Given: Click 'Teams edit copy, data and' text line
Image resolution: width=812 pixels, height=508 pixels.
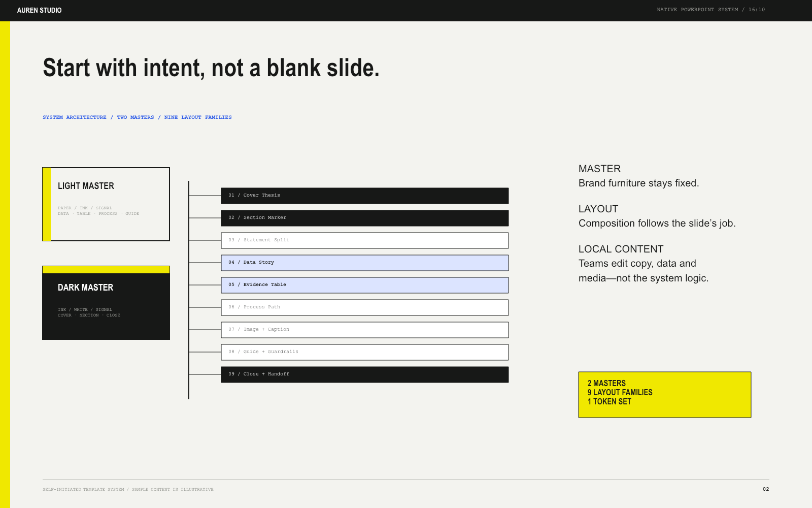Looking at the screenshot, I should (637, 263).
